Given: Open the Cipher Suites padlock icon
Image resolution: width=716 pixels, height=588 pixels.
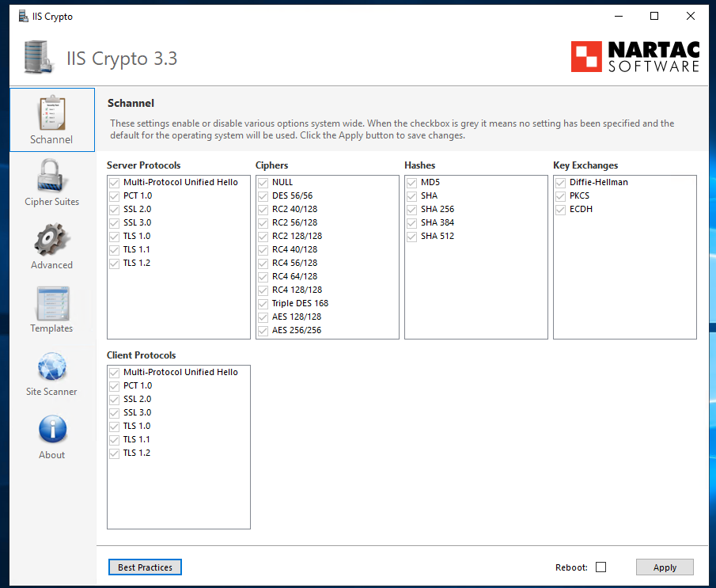Looking at the screenshot, I should 51,176.
